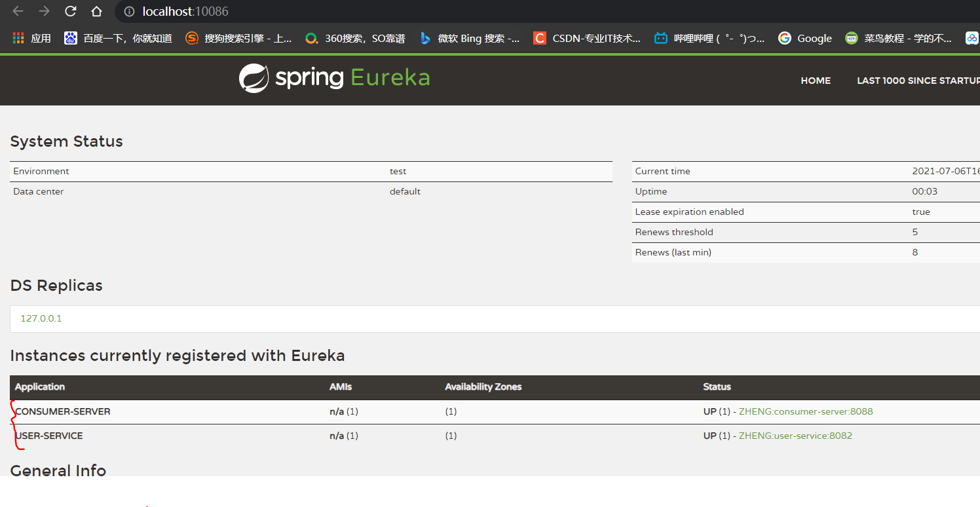The image size is (980, 507).
Task: Click the DS Replicas heading
Action: point(56,286)
